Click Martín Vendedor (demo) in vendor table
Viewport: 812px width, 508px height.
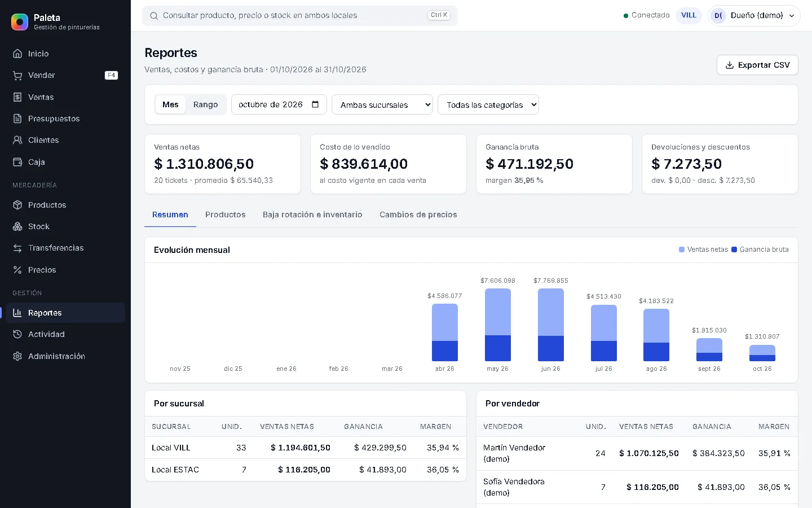coord(514,453)
